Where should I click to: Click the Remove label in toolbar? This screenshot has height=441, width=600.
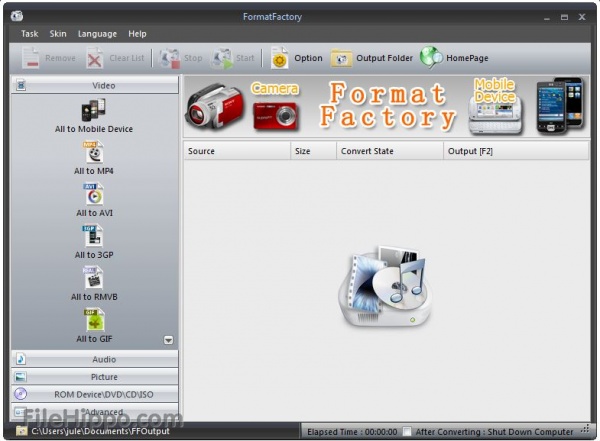click(x=60, y=58)
